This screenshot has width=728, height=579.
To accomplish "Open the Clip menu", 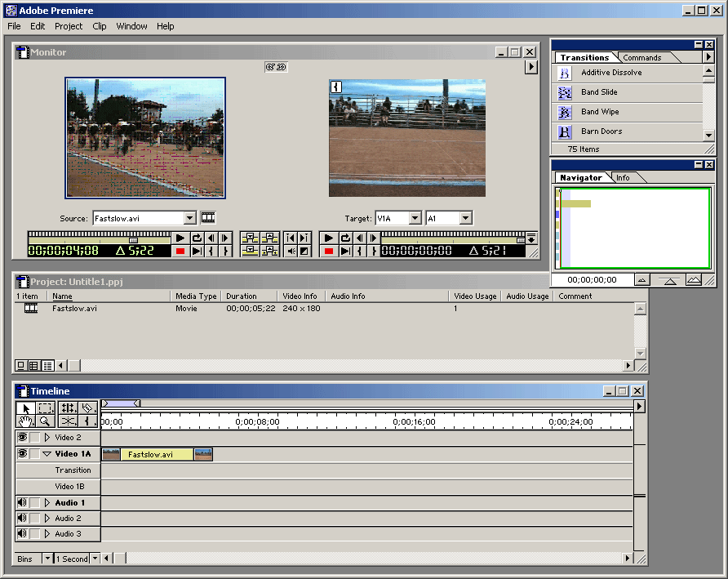I will 100,26.
